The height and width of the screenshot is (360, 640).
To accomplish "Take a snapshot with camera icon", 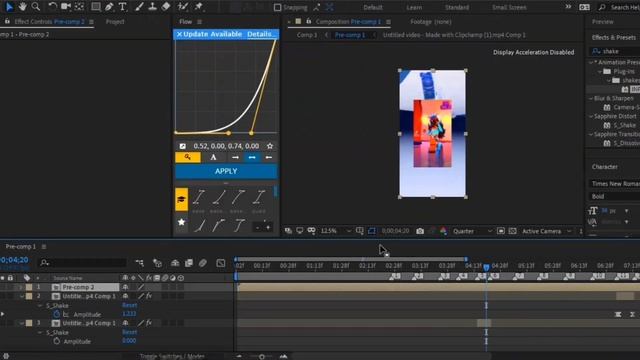I will tap(420, 231).
